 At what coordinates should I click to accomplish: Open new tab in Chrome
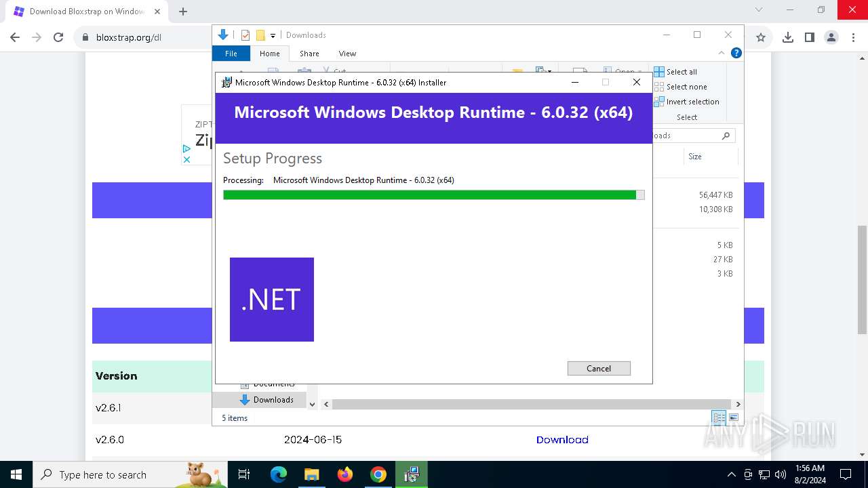183,11
